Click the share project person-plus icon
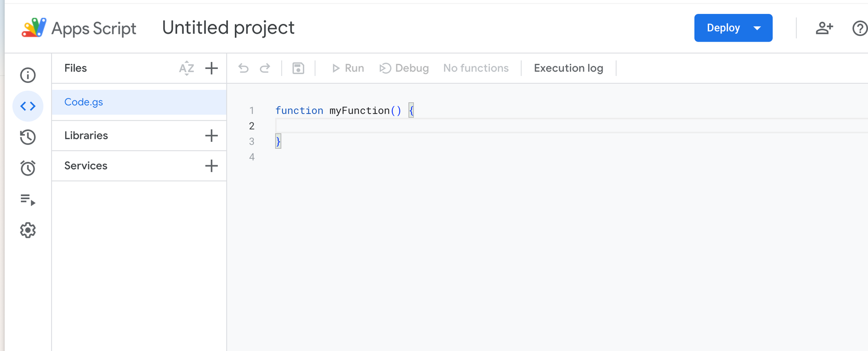 tap(824, 28)
